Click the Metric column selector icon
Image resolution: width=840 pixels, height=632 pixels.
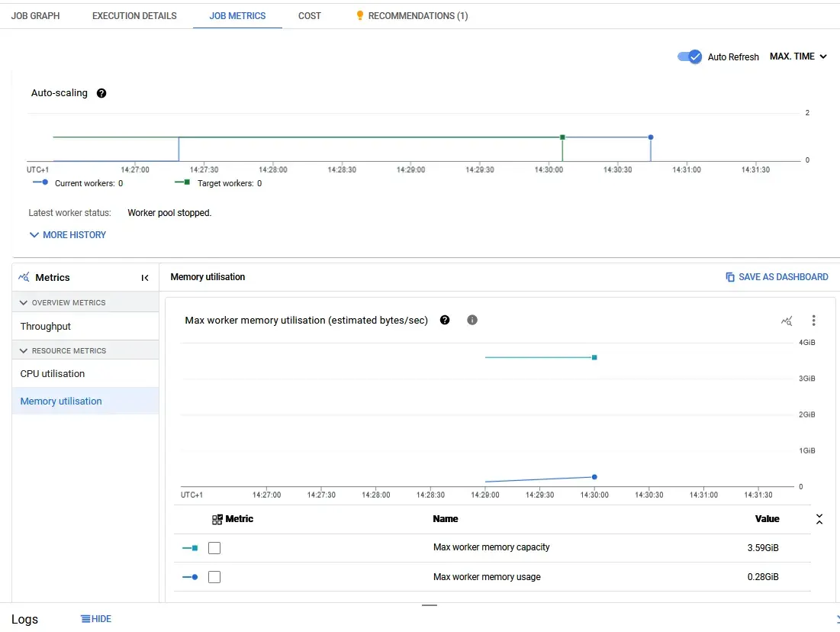coord(217,520)
